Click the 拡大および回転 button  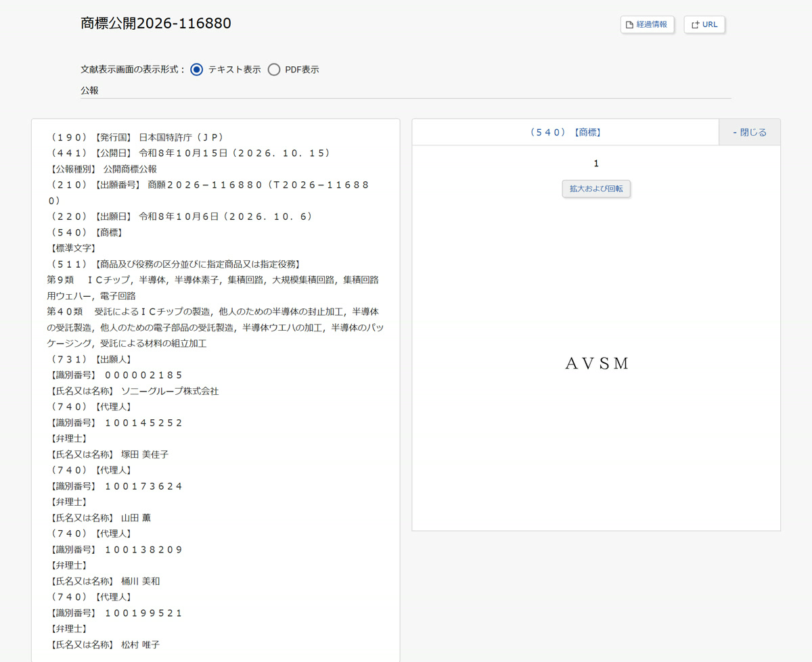pyautogui.click(x=596, y=189)
